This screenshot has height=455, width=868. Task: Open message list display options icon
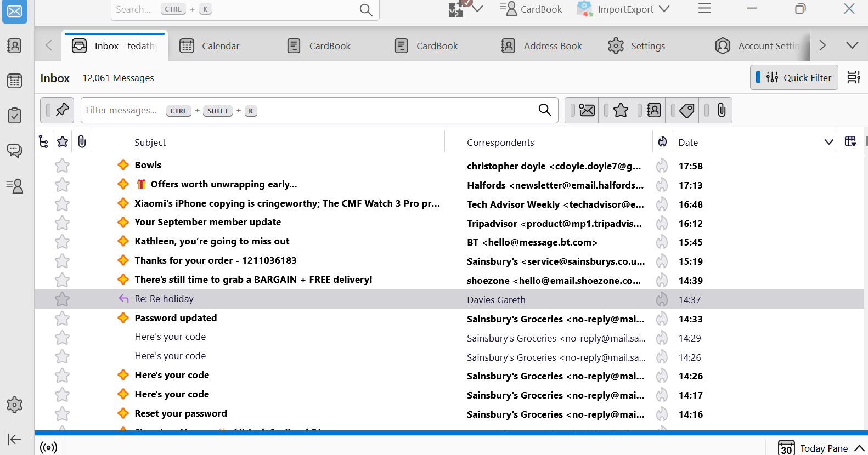(853, 77)
